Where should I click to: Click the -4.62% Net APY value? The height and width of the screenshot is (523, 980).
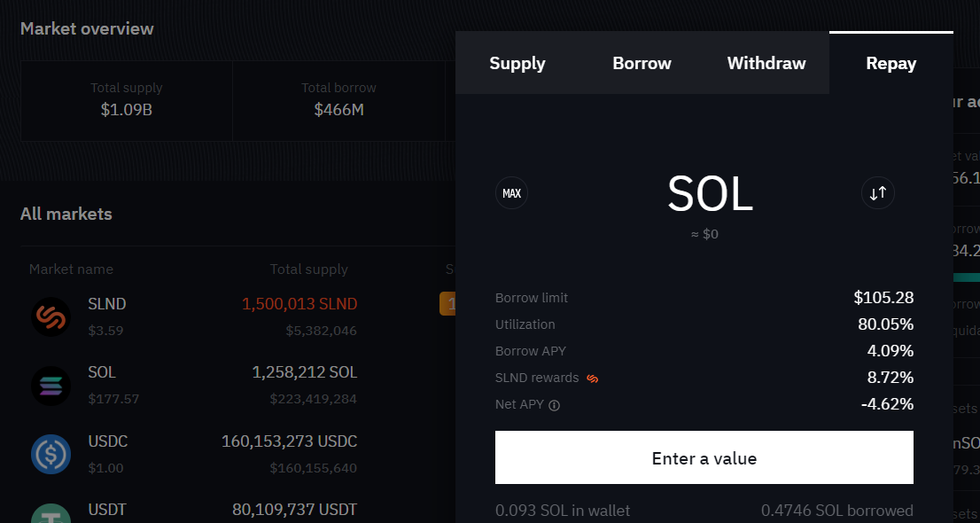(x=888, y=404)
